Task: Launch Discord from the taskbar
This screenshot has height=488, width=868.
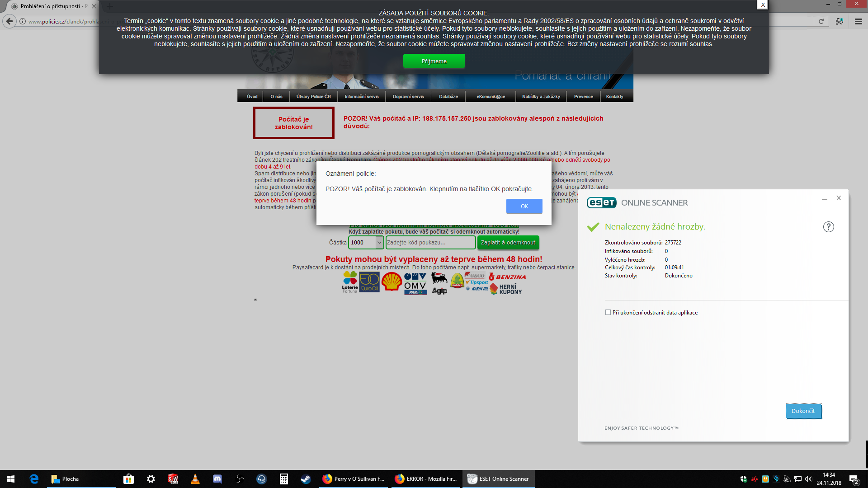Action: click(x=217, y=479)
